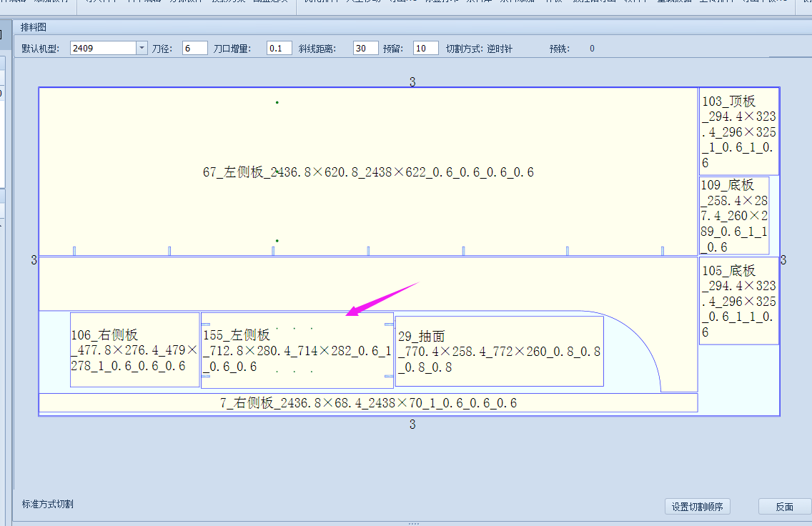Click the 预留 input field
Viewport: 812px width, 526px height.
pos(426,48)
